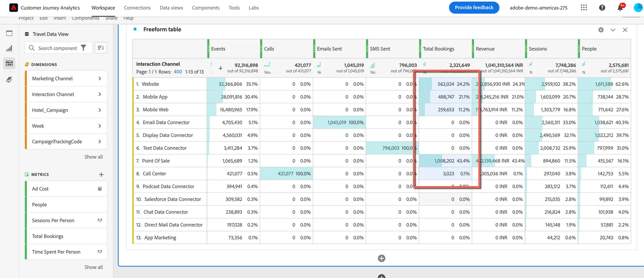
Task: Expand CampaignTrackingCode dimension chevron
Action: (x=100, y=142)
